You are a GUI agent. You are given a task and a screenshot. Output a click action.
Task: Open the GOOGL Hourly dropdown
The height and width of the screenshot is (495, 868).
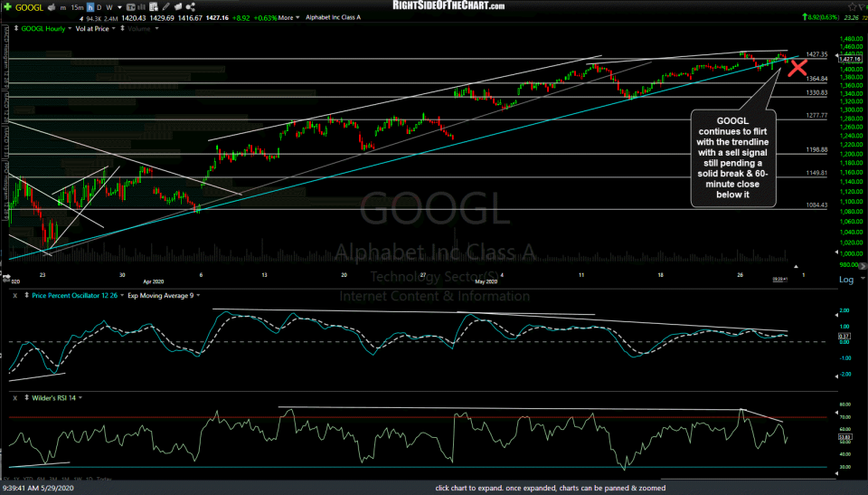point(70,28)
